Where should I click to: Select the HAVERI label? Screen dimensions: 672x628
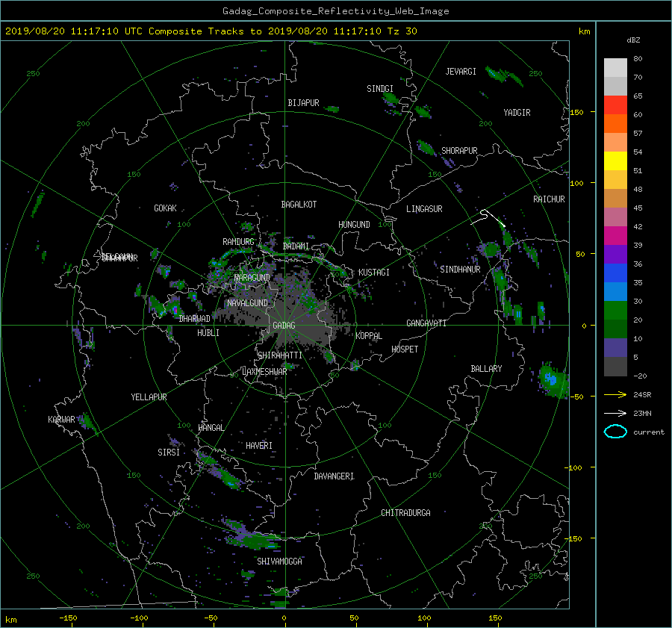pyautogui.click(x=259, y=446)
